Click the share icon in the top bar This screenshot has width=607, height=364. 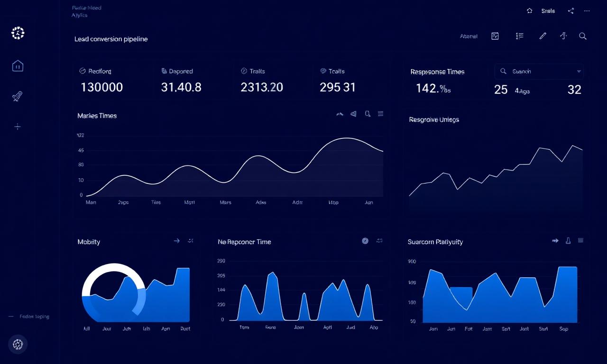571,11
